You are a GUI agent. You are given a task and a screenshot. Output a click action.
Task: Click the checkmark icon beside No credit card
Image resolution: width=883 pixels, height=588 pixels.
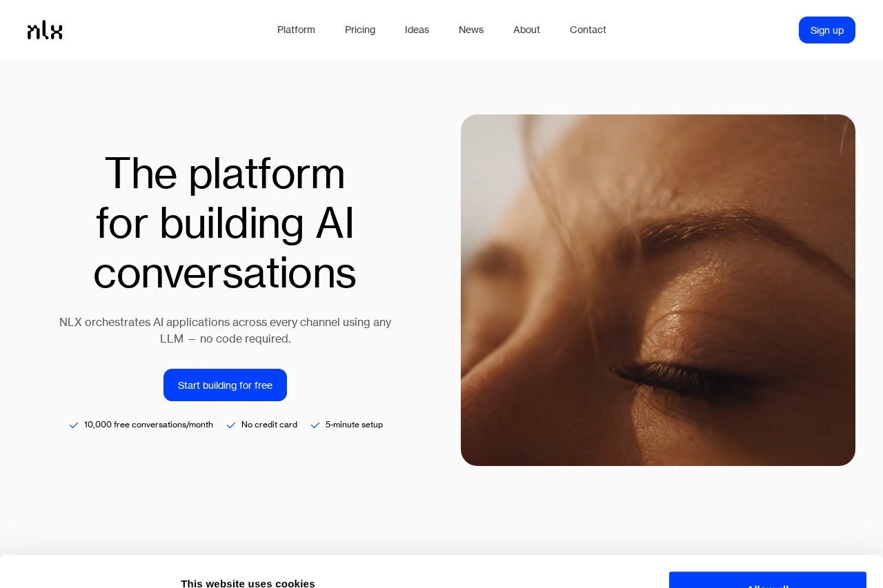pyautogui.click(x=231, y=425)
